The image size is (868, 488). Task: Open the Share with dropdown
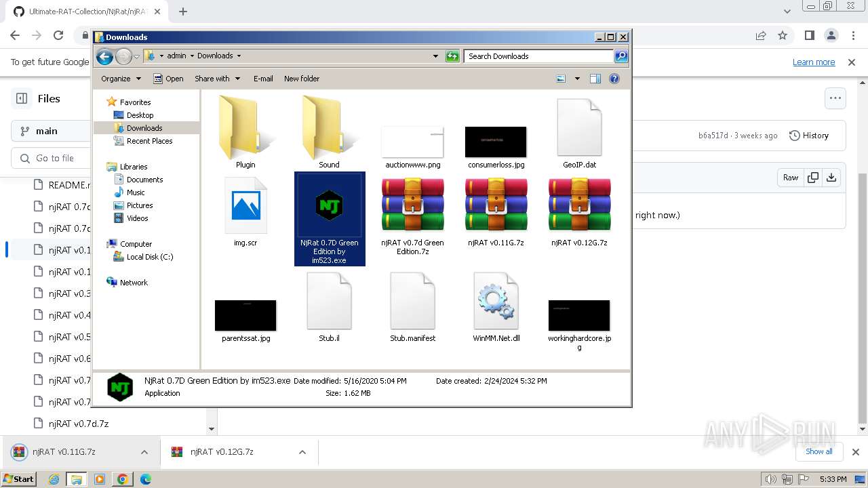217,79
